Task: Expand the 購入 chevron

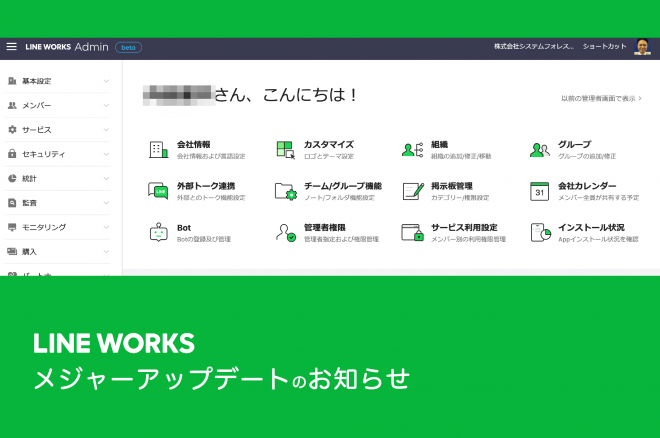Action: coord(106,252)
